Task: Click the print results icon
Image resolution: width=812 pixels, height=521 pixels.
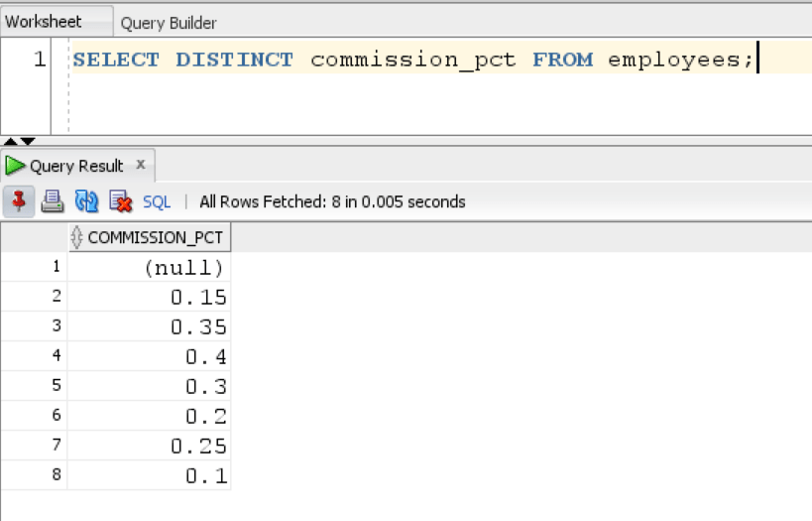Action: point(53,201)
